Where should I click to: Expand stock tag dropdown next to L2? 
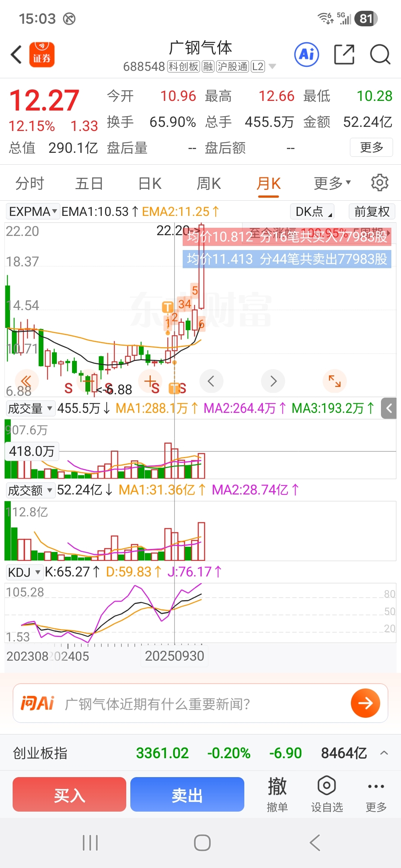[272, 66]
